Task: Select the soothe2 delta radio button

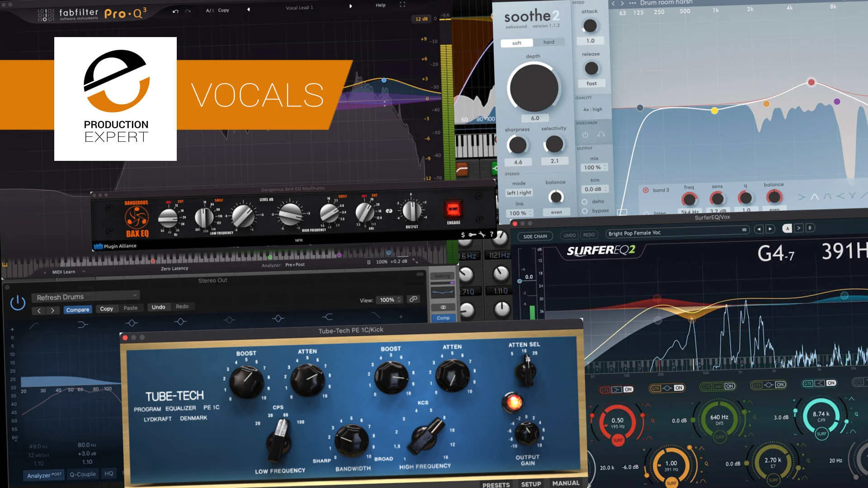Action: (x=585, y=202)
